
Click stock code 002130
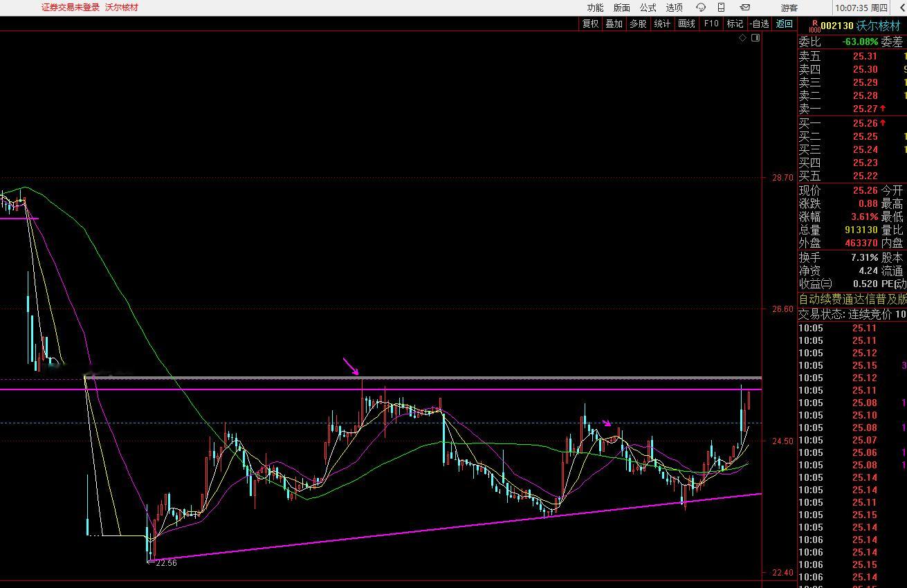tap(838, 26)
